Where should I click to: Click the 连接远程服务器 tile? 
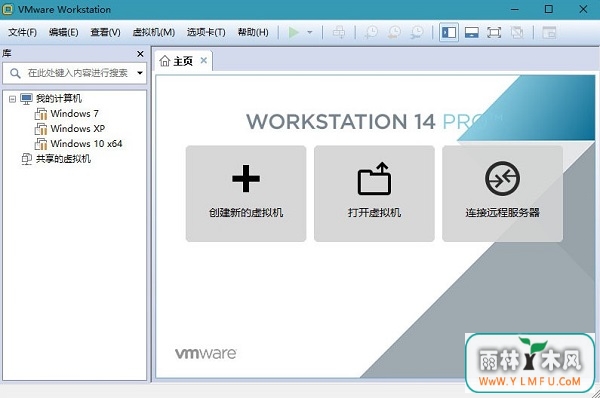[x=502, y=194]
